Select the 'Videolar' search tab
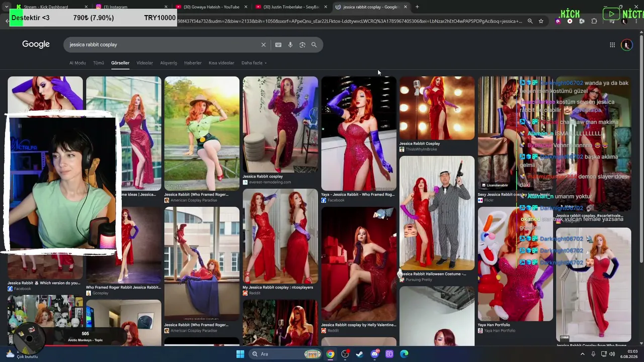The image size is (644, 362). tap(145, 63)
